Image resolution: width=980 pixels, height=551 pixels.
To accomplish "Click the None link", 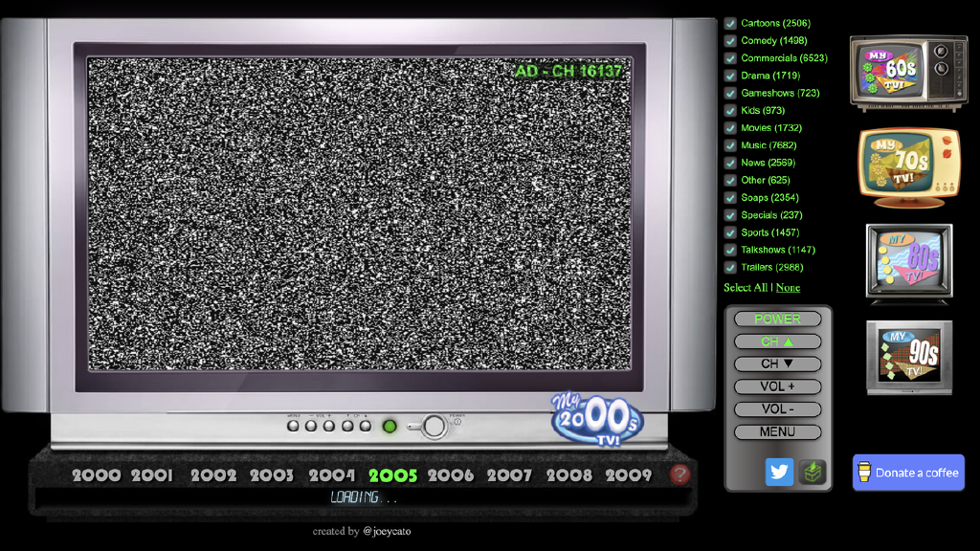I will 789,287.
